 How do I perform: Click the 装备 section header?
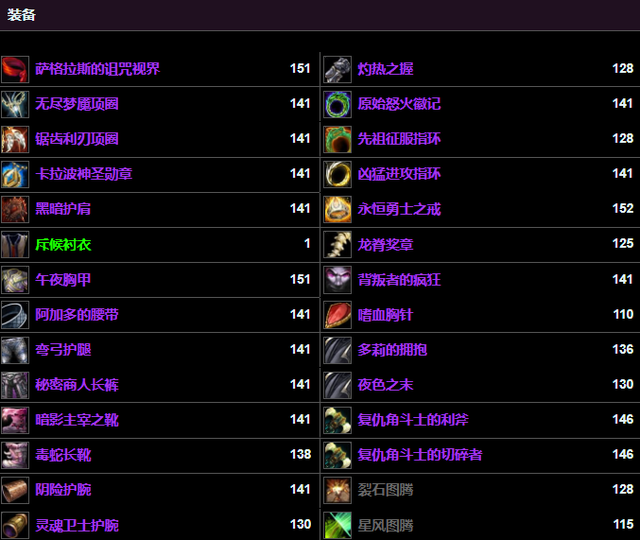click(21, 15)
